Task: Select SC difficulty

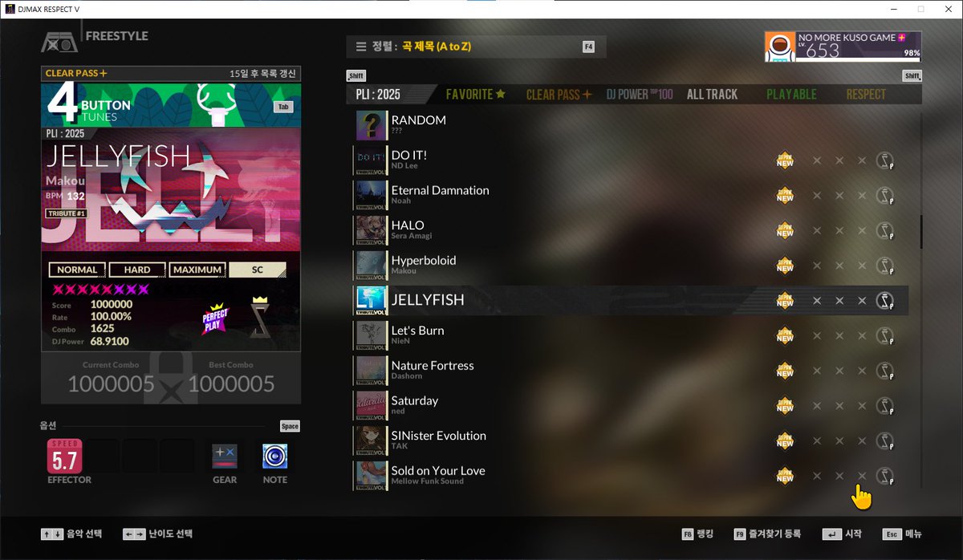Action: click(258, 270)
